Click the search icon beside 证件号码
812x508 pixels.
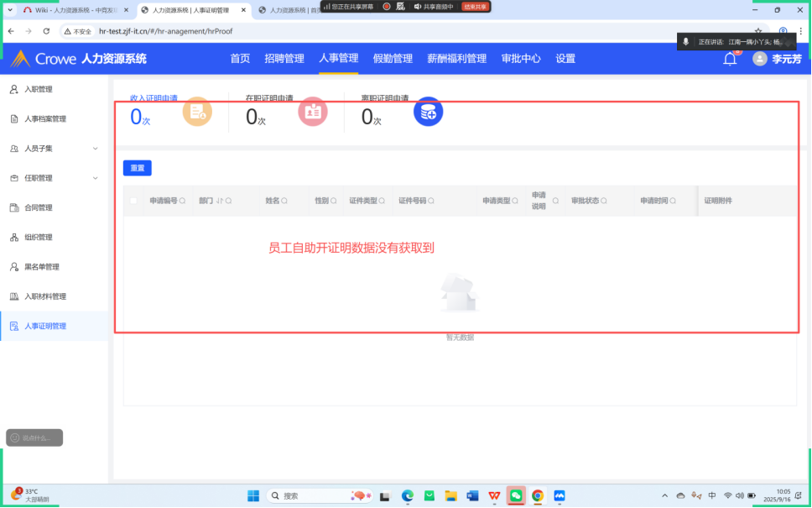431,201
